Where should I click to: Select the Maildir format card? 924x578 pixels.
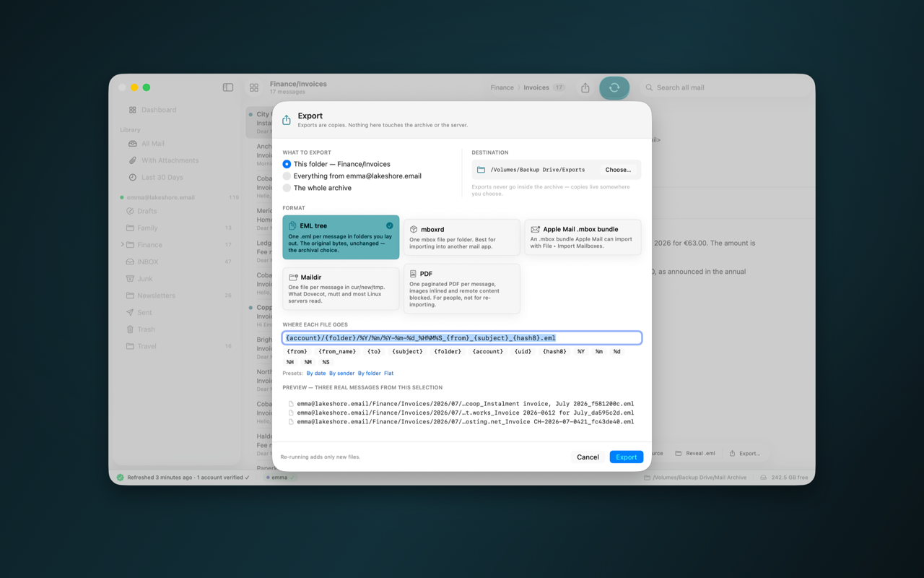click(x=341, y=288)
